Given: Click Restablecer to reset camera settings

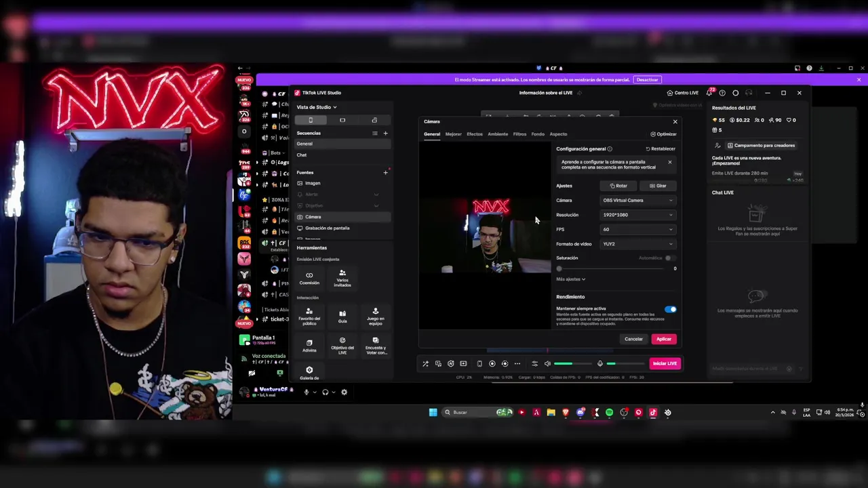Looking at the screenshot, I should click(660, 149).
